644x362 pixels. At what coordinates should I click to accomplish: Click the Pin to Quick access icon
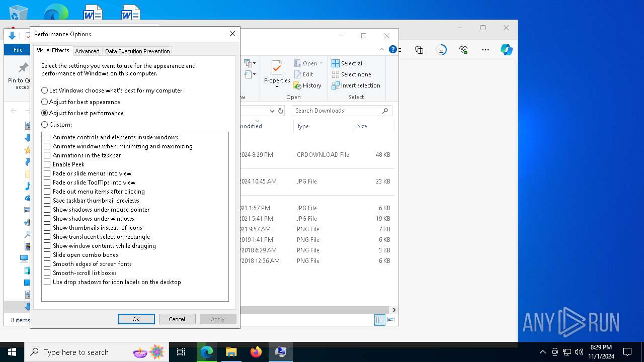(x=23, y=68)
